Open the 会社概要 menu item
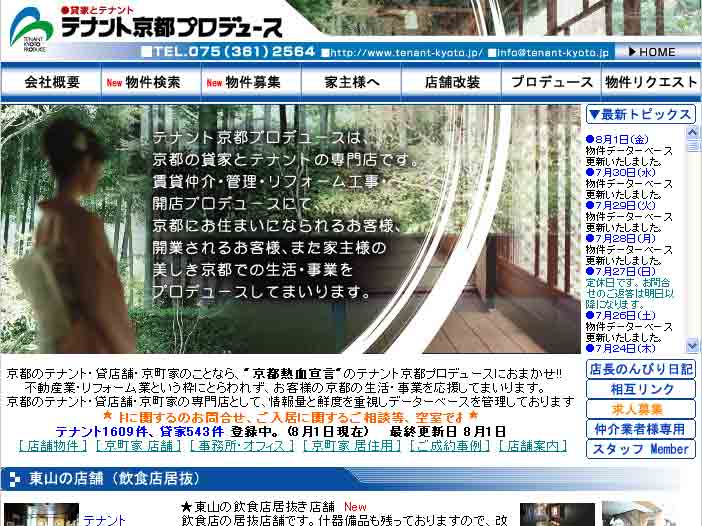Screen dimensions: 702x526 52,82
